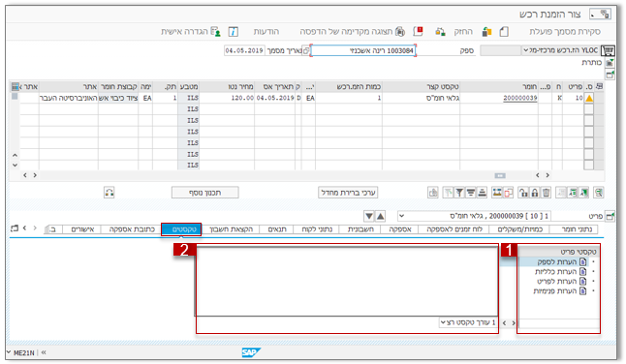Click the large item text editing area
626x364 pixels.
tap(347, 282)
